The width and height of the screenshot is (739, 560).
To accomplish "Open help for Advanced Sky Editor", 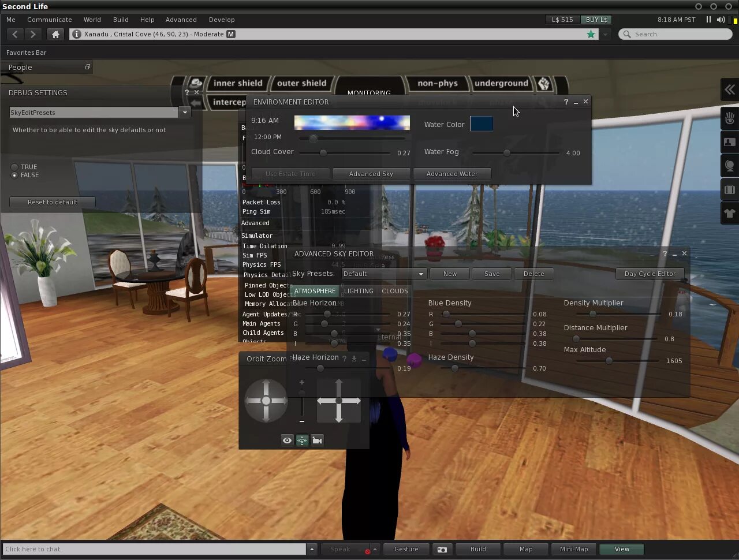I will point(665,253).
